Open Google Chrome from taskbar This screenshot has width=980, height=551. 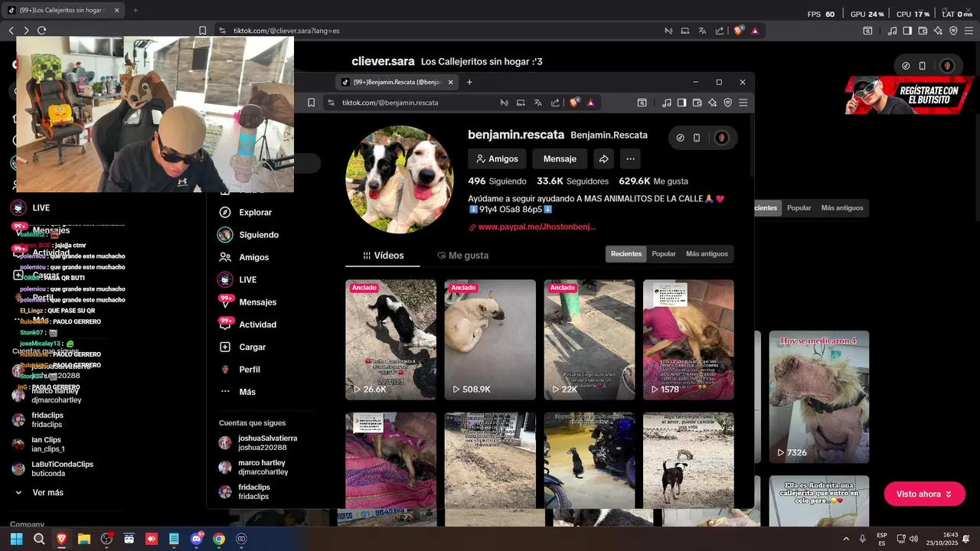[219, 539]
